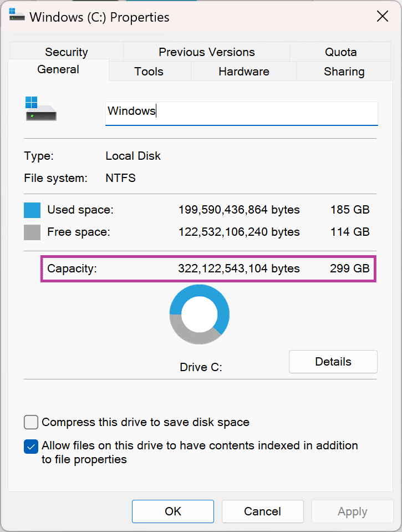Click the Cancel button
The image size is (402, 532).
click(263, 511)
